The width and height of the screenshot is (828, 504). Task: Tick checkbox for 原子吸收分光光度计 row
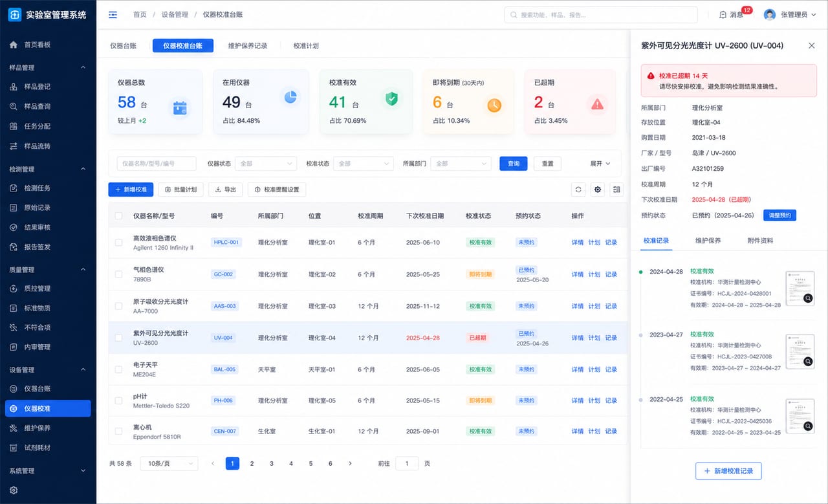pos(118,306)
